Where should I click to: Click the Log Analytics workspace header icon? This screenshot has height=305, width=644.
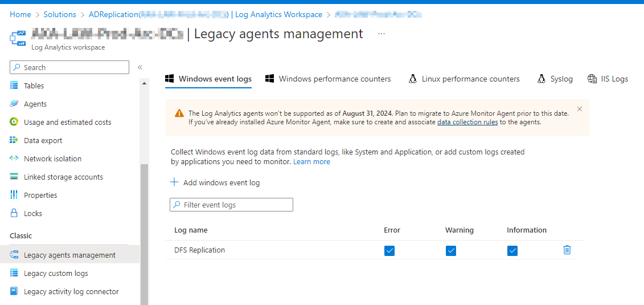tap(18, 38)
